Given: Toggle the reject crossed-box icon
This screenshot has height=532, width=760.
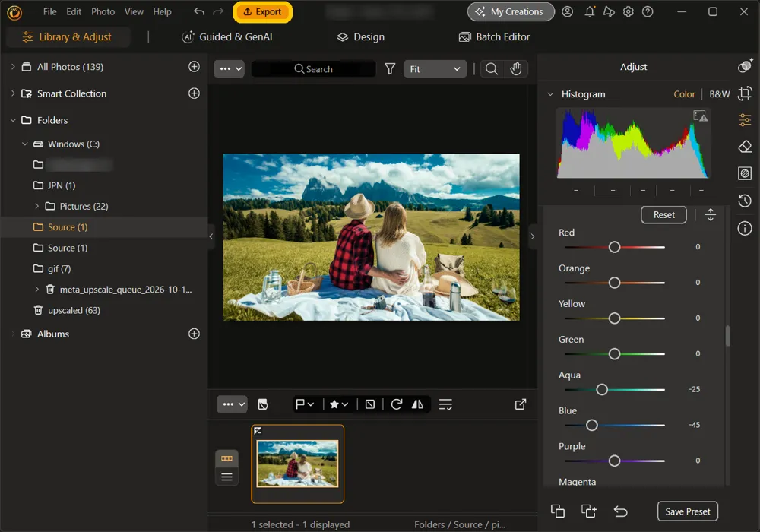Looking at the screenshot, I should click(370, 404).
